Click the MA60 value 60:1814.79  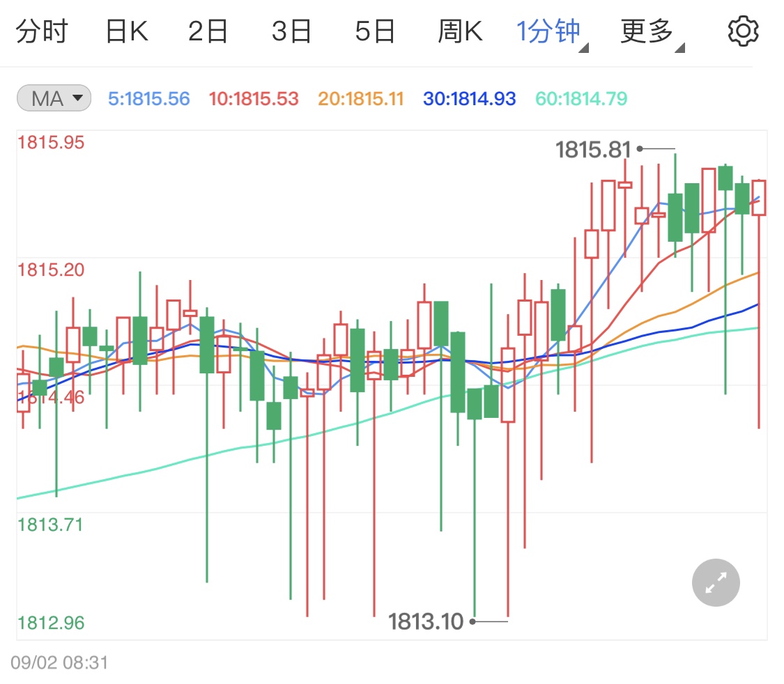[x=581, y=99]
